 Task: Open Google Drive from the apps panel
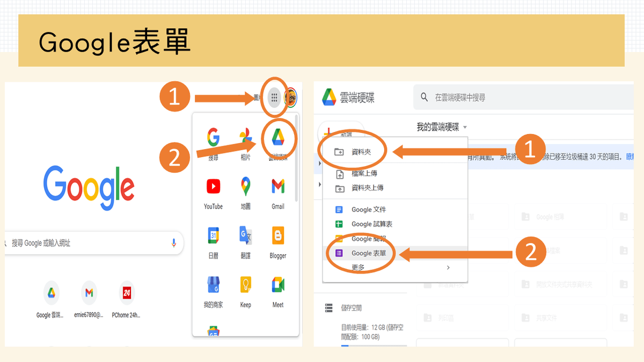point(277,144)
